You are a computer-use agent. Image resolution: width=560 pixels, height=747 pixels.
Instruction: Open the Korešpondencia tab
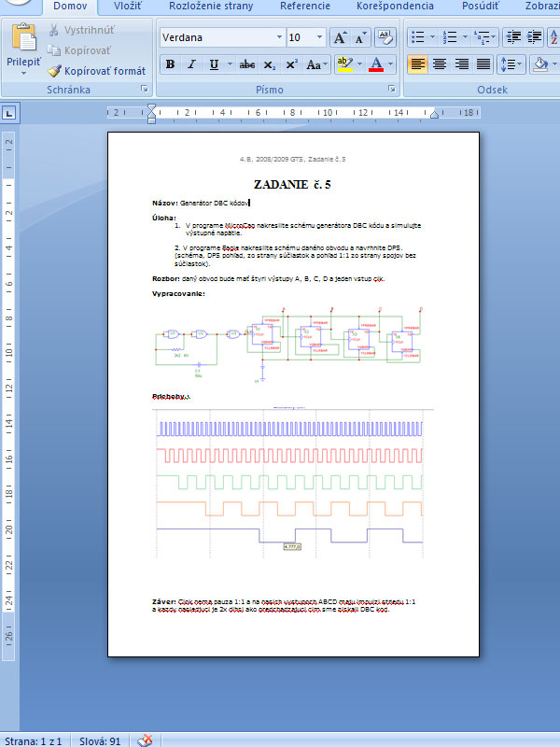tap(395, 7)
